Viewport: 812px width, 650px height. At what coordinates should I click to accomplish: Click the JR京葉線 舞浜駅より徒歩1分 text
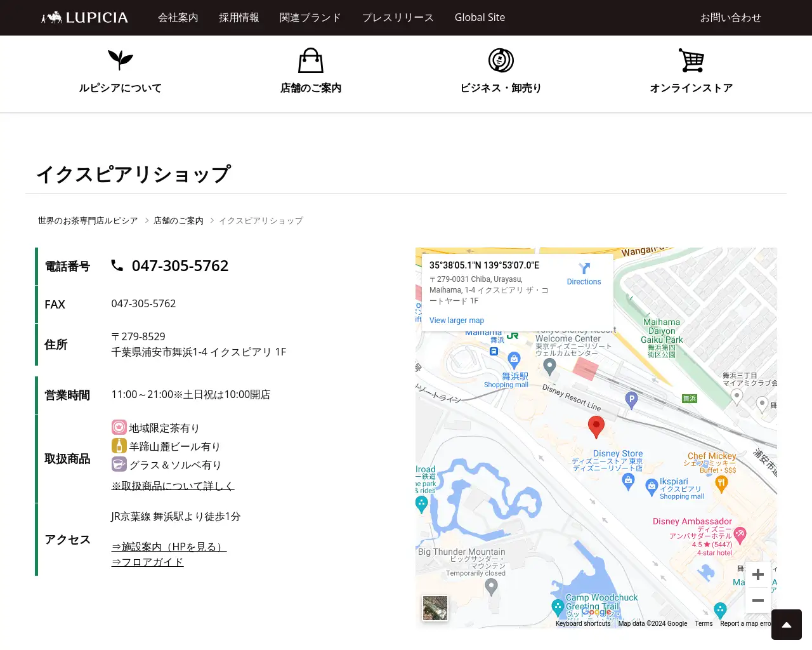[x=176, y=517]
